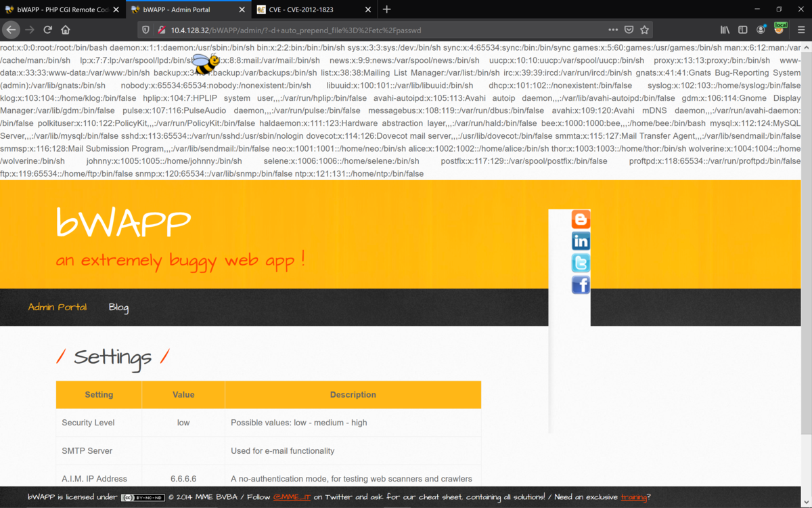
Task: Select the Description column header
Action: 353,395
